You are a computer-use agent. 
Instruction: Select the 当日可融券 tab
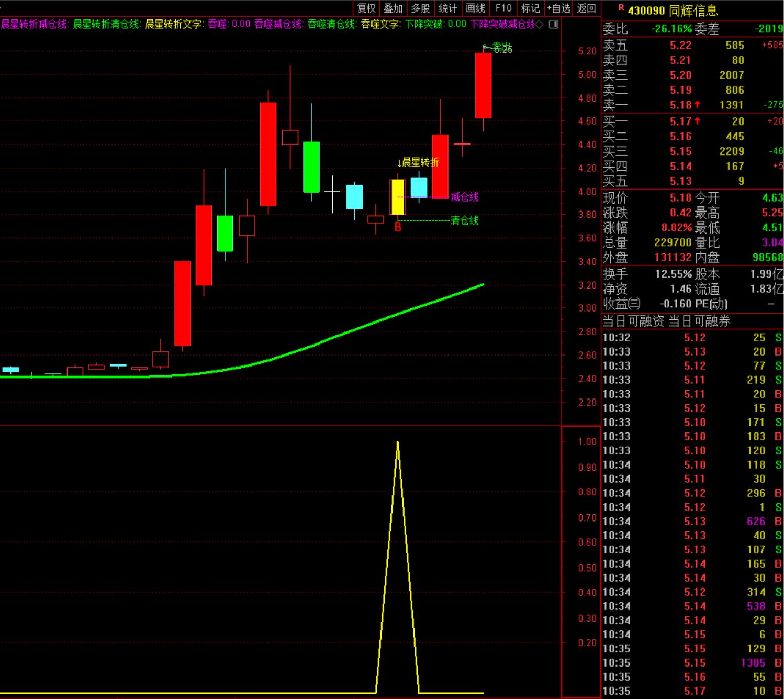pos(699,321)
